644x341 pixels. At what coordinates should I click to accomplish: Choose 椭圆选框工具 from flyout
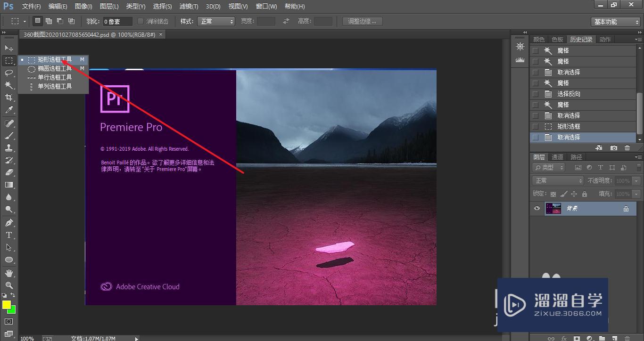click(x=53, y=69)
